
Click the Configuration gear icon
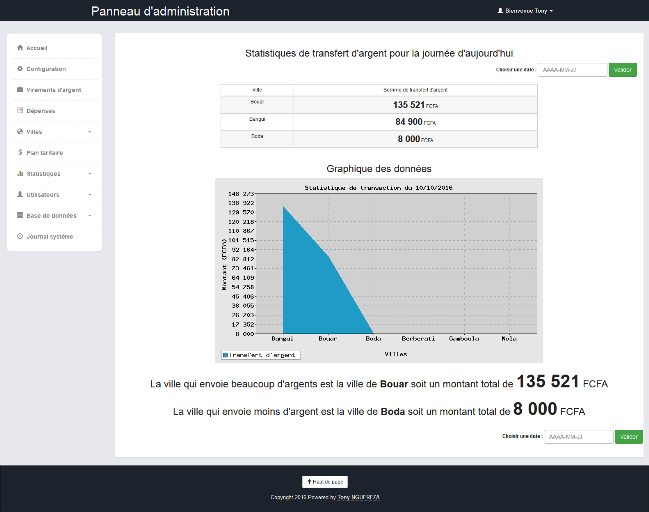coord(20,69)
